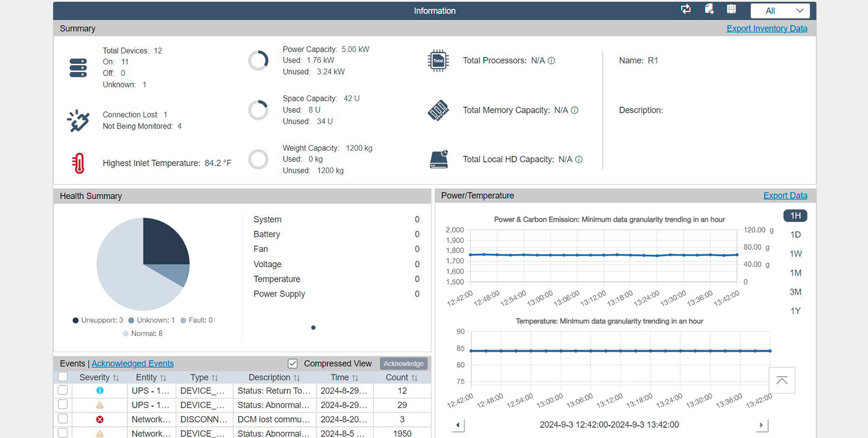Viewport: 868px width, 438px height.
Task: Click Export Inventory Data link
Action: click(766, 28)
